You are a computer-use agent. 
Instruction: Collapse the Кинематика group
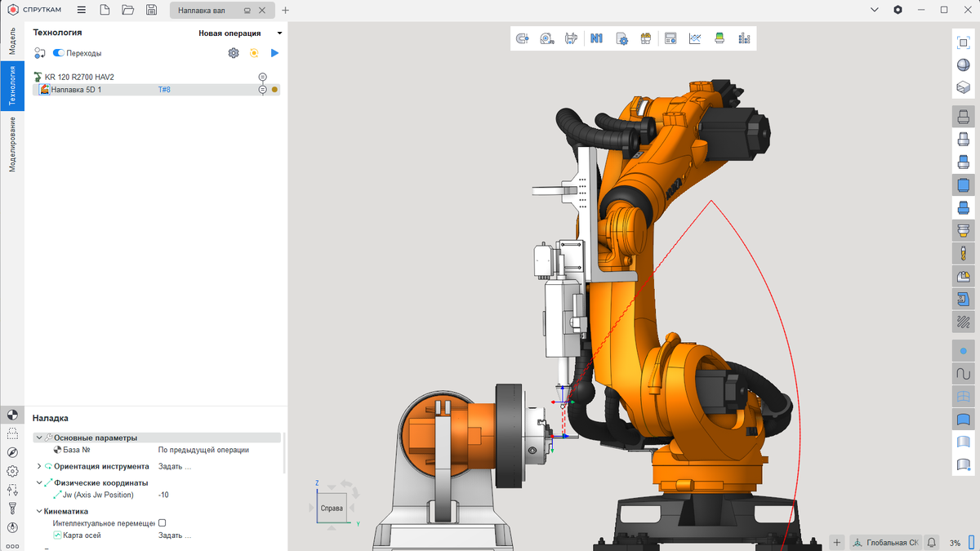[x=39, y=511]
